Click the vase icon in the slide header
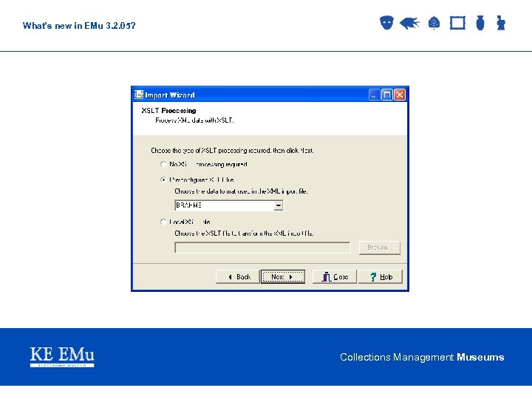The height and width of the screenshot is (399, 532). pos(480,23)
